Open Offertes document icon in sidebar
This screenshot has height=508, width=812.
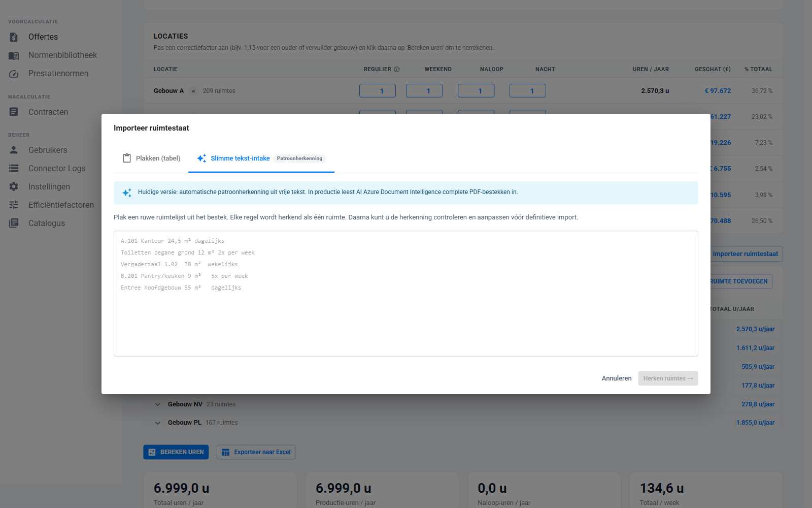[x=14, y=37]
